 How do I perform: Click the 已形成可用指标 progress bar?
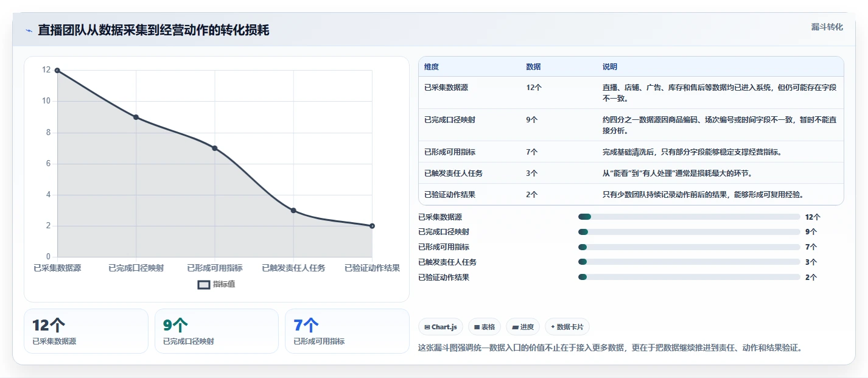pyautogui.click(x=689, y=247)
